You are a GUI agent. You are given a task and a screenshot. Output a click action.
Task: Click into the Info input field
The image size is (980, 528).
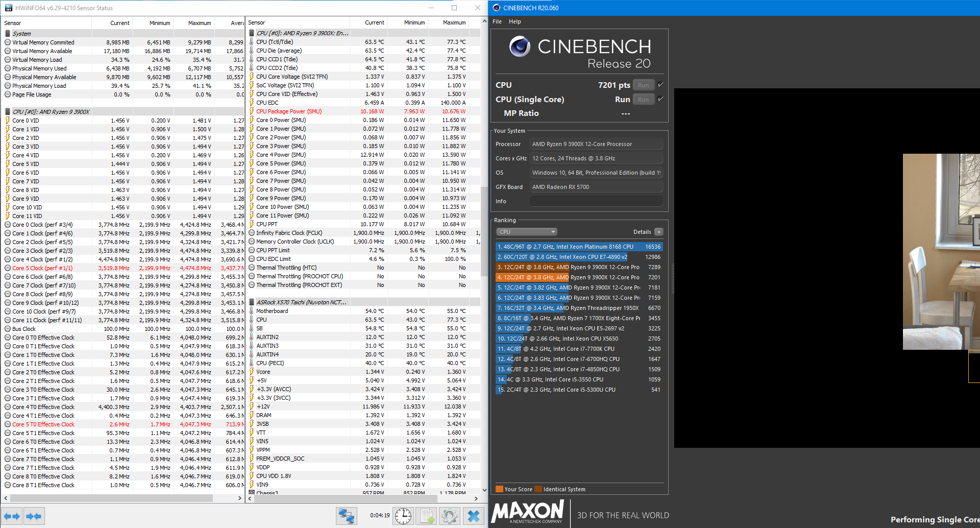tap(596, 201)
